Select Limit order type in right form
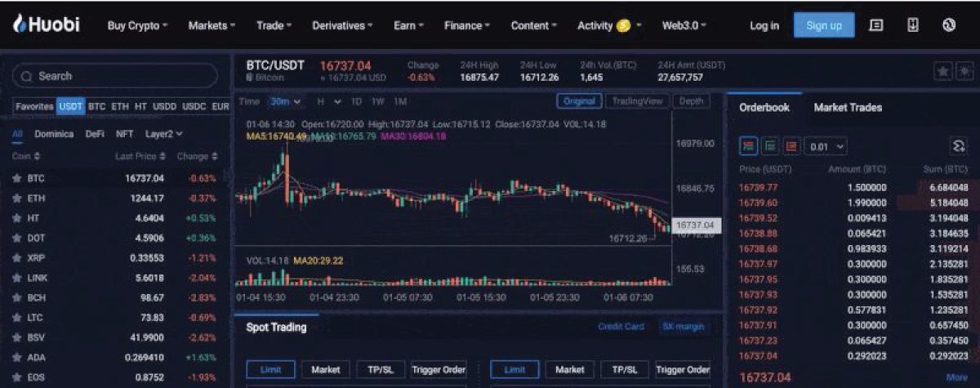The width and height of the screenshot is (980, 388). 514,370
